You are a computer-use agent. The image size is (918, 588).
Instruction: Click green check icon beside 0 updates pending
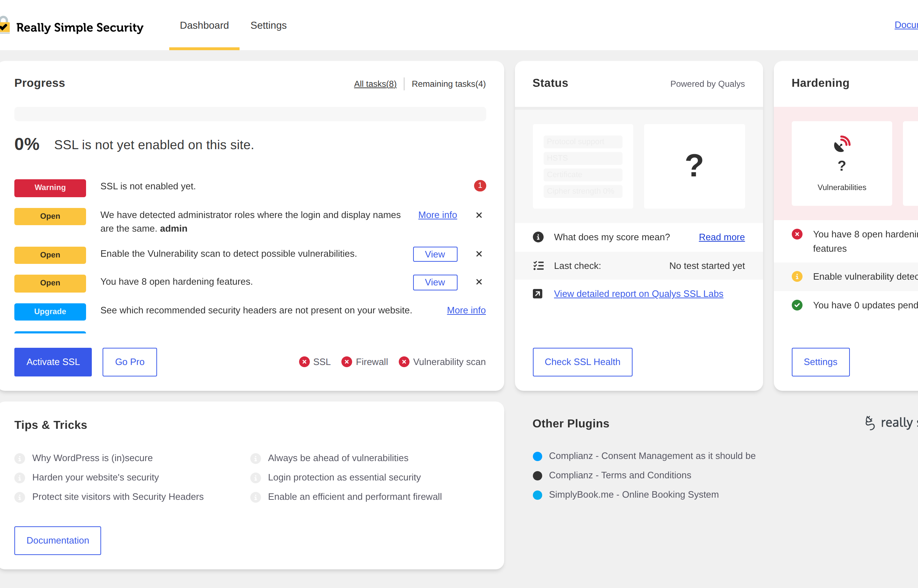coord(797,305)
